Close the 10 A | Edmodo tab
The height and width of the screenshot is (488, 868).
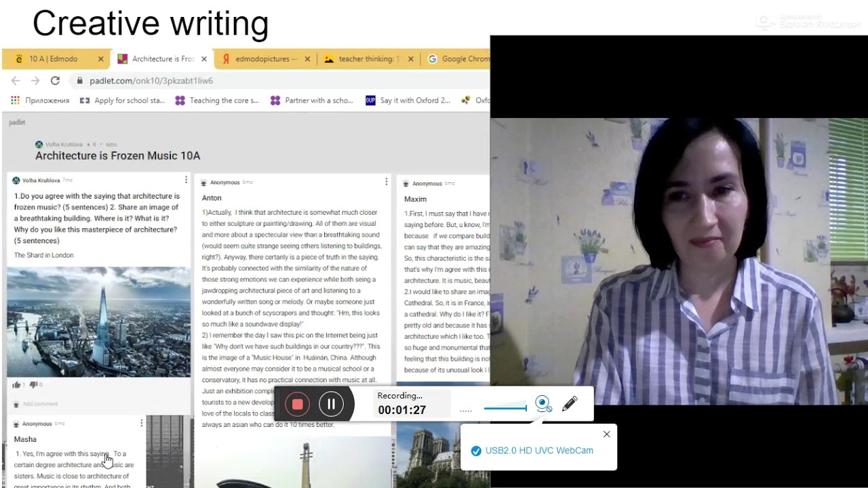[x=100, y=59]
